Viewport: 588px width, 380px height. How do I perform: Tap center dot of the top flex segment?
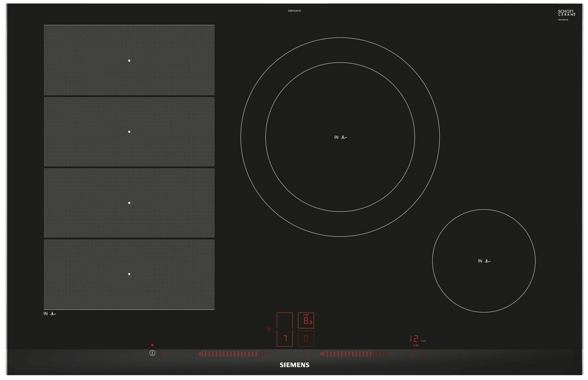point(129,61)
